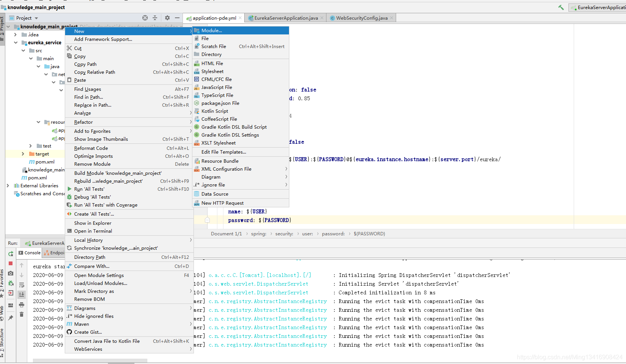
Task: Collapse eureka_service module node
Action: (x=16, y=43)
